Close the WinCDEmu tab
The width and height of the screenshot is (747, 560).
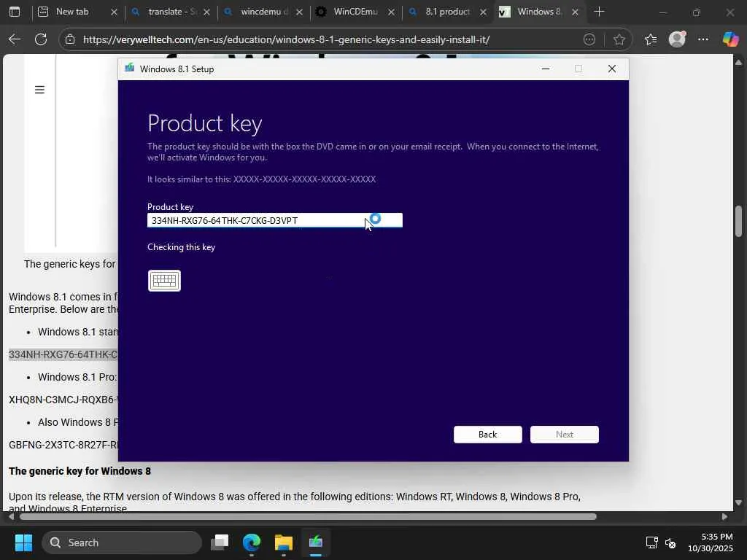(x=391, y=12)
